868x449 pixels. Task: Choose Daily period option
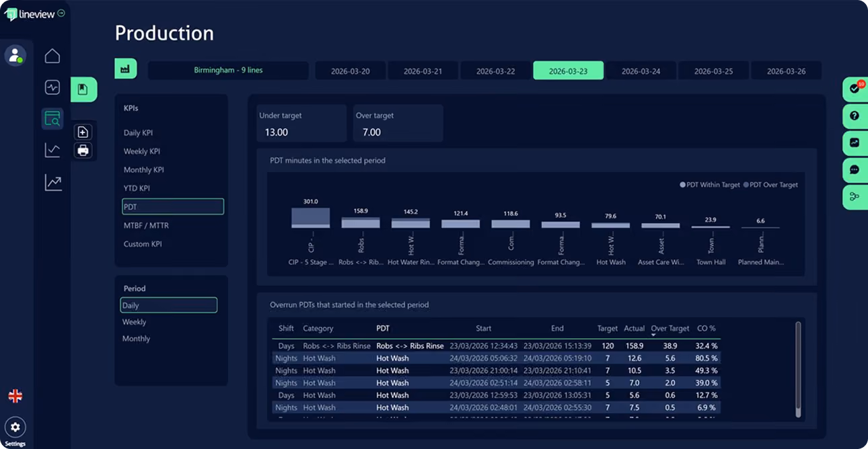tap(169, 305)
